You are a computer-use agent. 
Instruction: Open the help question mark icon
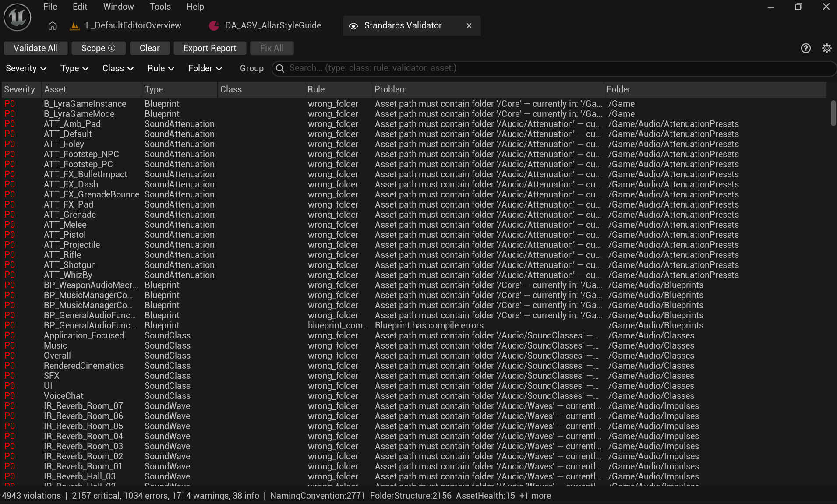point(806,48)
